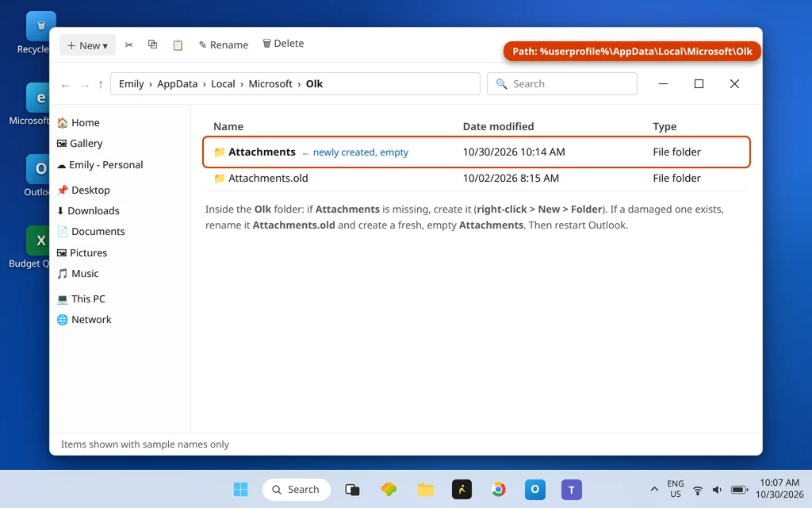Click the Attachments.old folder icon
Image resolution: width=812 pixels, height=508 pixels.
click(x=220, y=179)
